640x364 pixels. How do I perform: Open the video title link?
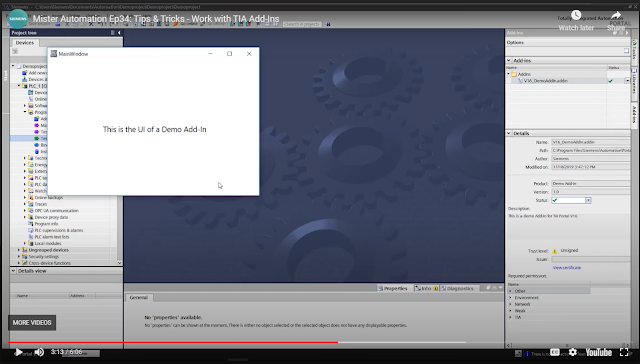pos(156,19)
